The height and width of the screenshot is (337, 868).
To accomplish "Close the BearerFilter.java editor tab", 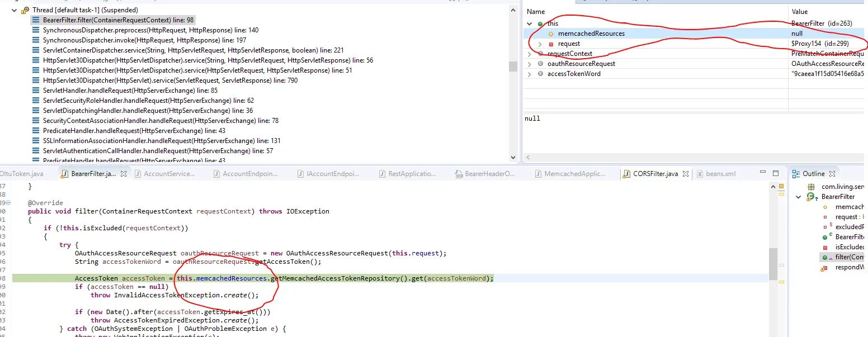I will (x=124, y=174).
